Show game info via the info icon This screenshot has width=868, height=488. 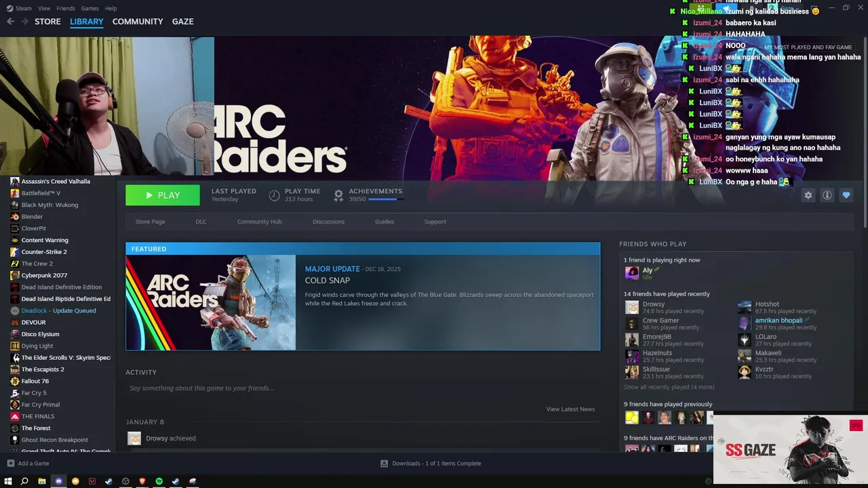[827, 195]
